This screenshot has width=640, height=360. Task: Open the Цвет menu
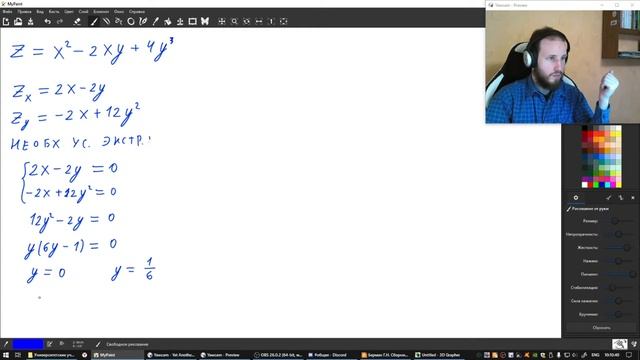(69, 11)
